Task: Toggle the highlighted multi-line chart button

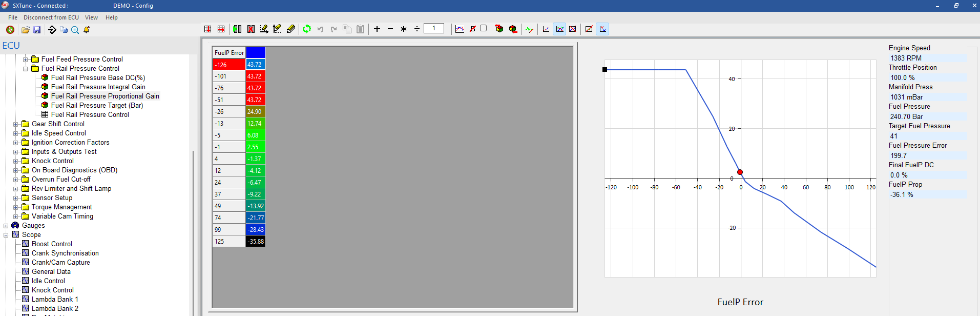Action: 559,29
